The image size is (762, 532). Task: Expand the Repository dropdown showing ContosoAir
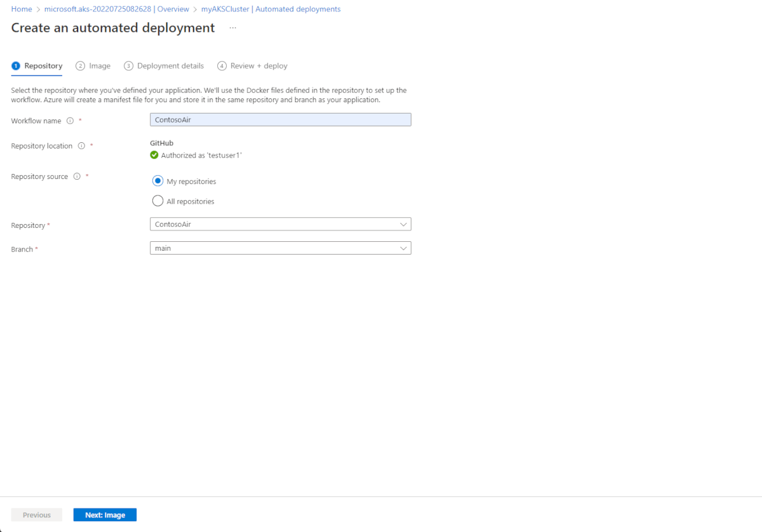click(x=280, y=224)
